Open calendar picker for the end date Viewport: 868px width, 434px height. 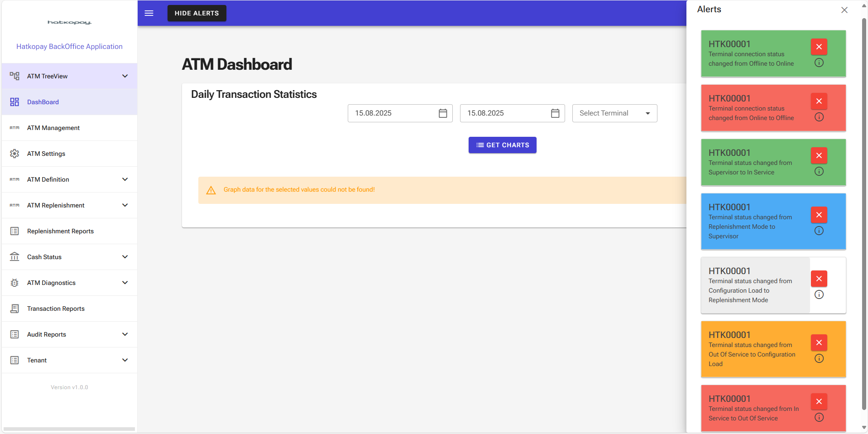pyautogui.click(x=555, y=113)
